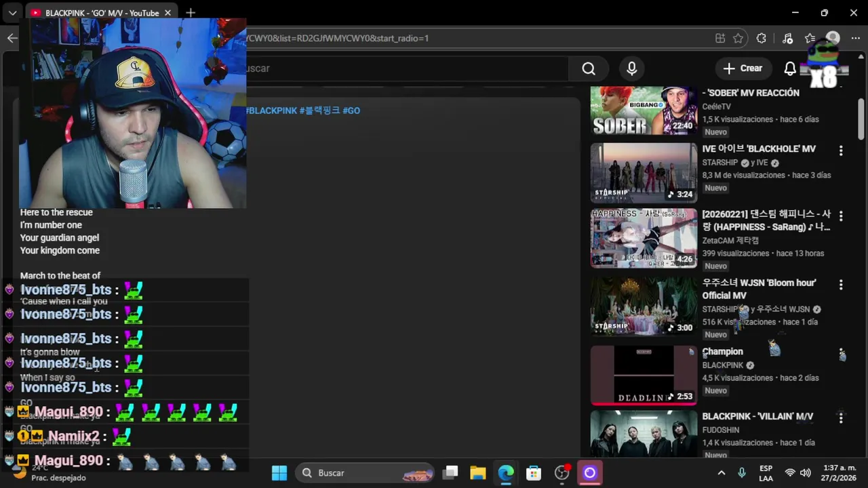Open more options for HAPPINESS SaRang video
The height and width of the screenshot is (488, 868).
841,216
